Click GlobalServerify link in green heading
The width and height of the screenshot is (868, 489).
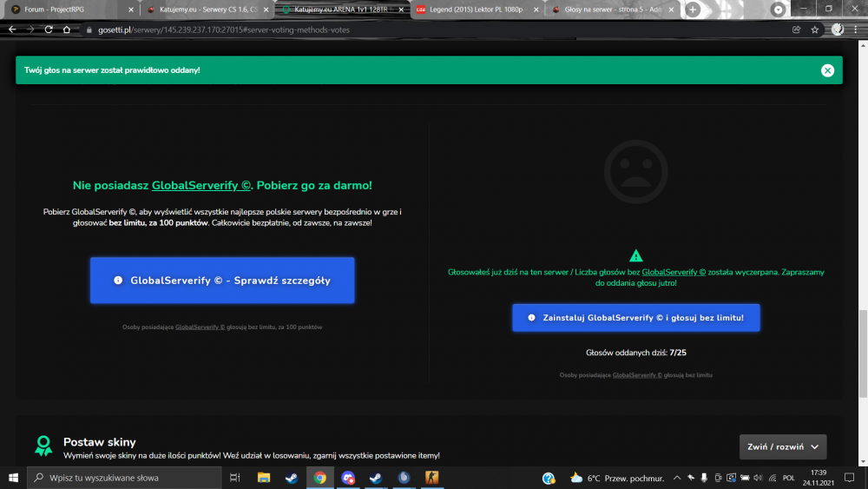201,186
